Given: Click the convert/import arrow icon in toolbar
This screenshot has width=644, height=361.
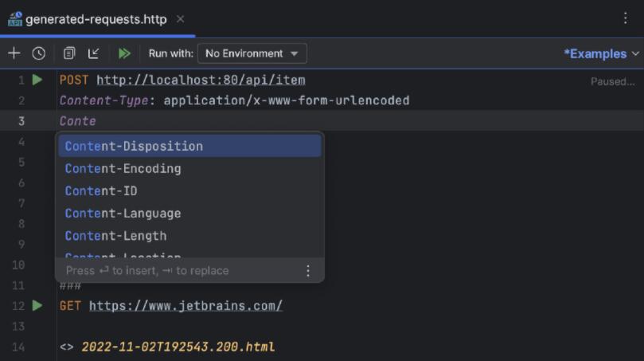Looking at the screenshot, I should tap(94, 53).
